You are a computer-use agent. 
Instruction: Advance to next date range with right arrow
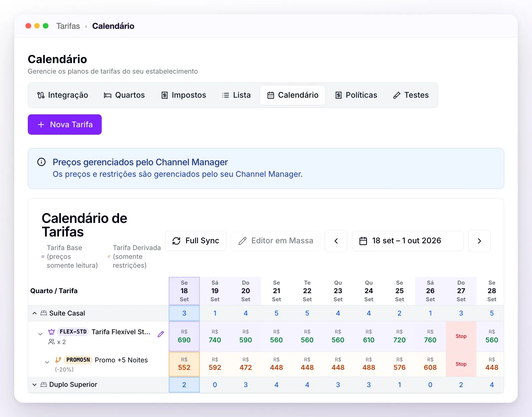479,241
